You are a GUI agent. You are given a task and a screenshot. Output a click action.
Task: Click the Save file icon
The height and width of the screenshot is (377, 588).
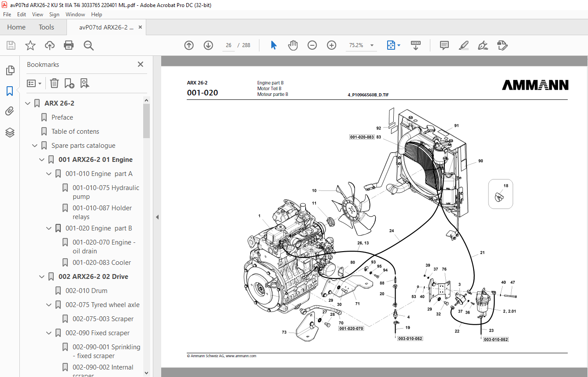coord(11,45)
